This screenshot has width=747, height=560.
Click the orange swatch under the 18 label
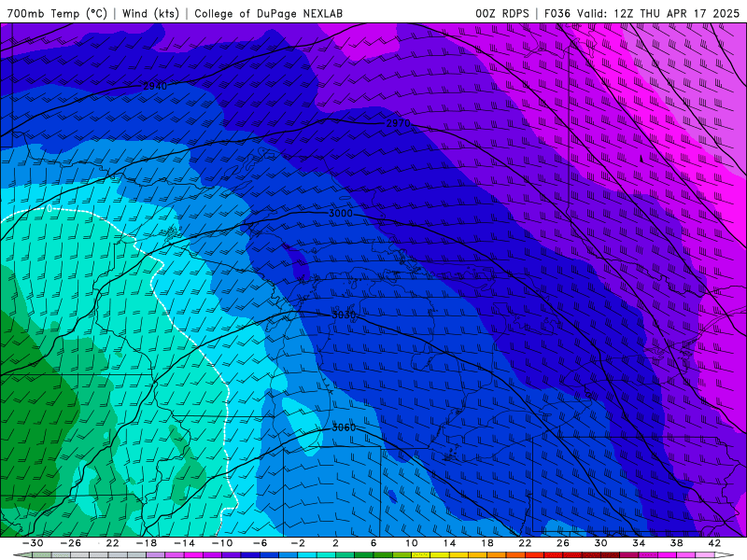point(497,555)
